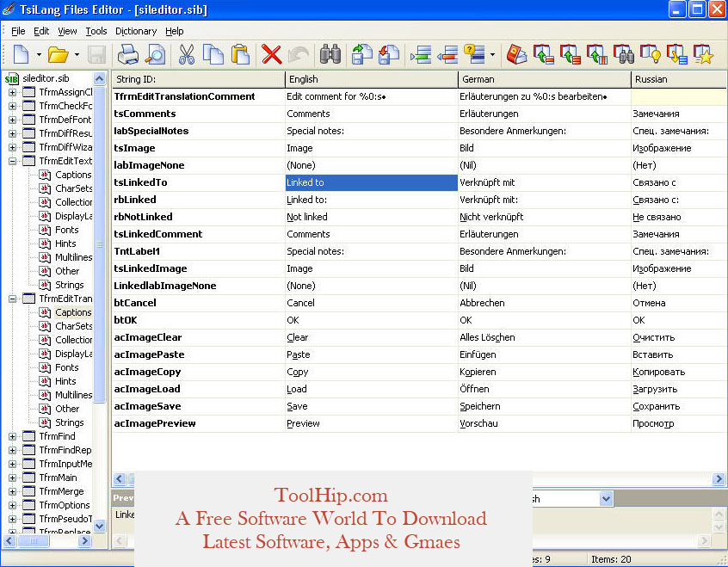Collapse the TfrmEditTran tree node
The image size is (728, 567).
(13, 299)
